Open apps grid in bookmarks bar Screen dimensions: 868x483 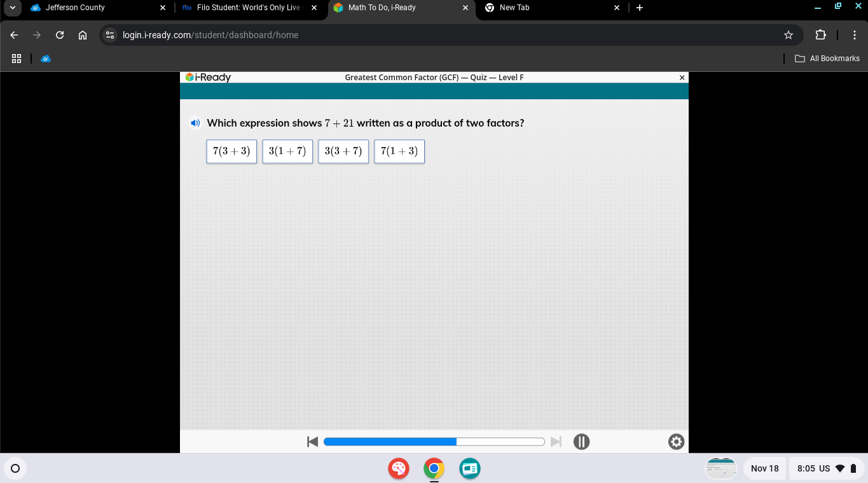(x=17, y=59)
